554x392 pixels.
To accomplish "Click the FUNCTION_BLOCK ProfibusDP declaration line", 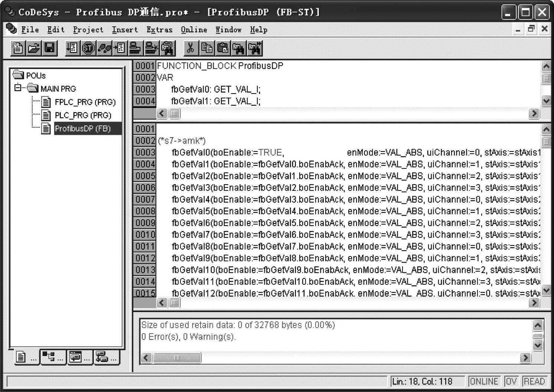I will [x=220, y=66].
